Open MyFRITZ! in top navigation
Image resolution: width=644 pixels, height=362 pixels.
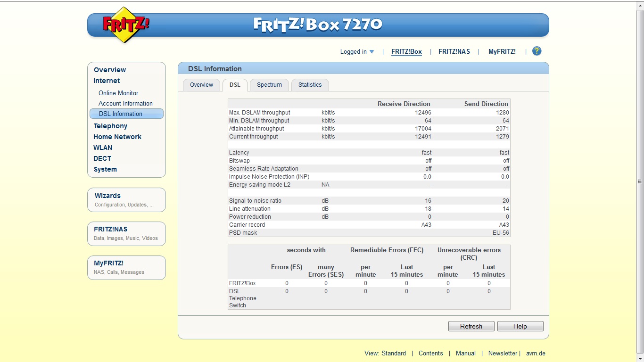(x=502, y=52)
